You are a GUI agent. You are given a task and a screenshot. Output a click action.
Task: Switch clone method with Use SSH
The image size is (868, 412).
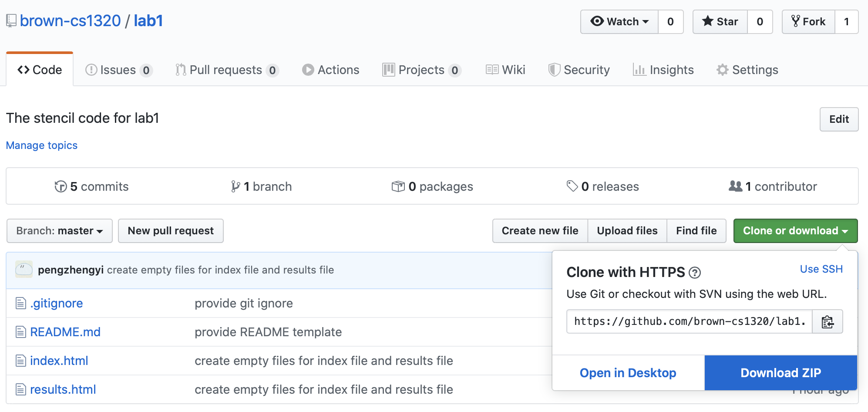pos(821,269)
